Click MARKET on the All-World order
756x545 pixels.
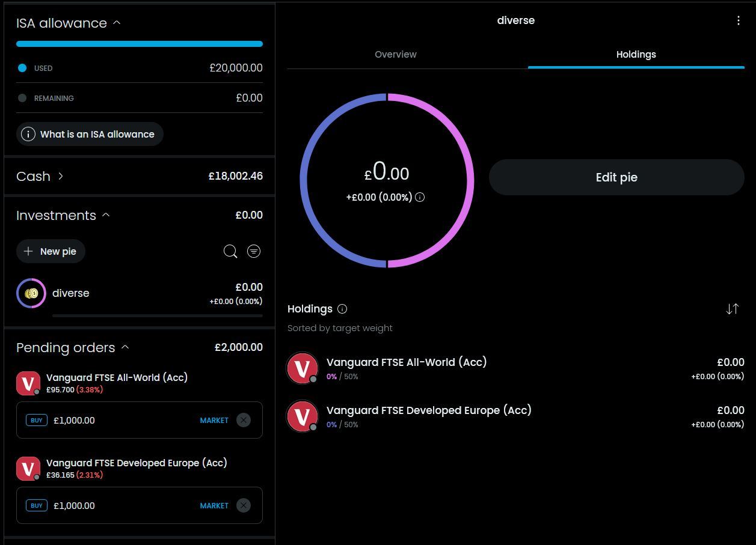click(214, 420)
